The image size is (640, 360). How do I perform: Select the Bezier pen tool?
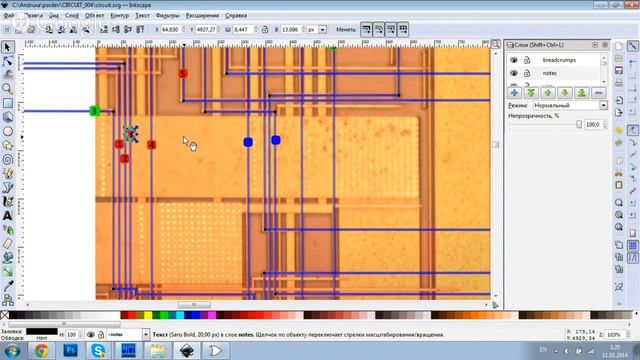tap(7, 188)
